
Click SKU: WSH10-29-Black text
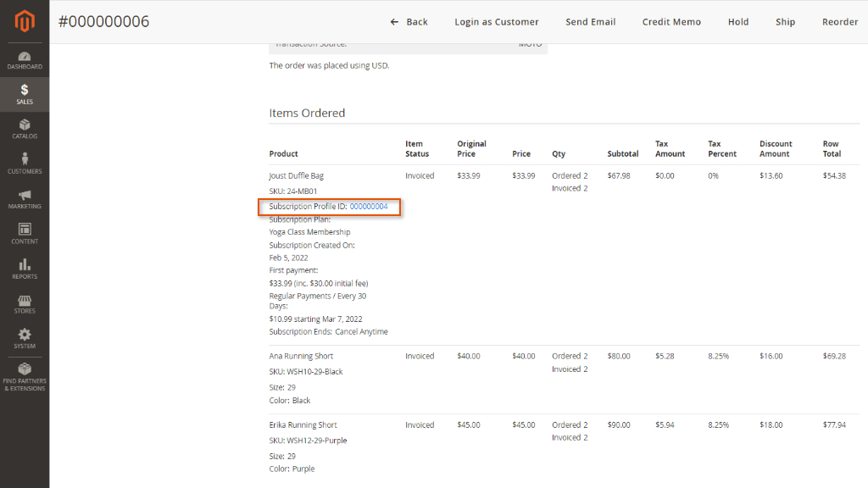click(x=305, y=372)
